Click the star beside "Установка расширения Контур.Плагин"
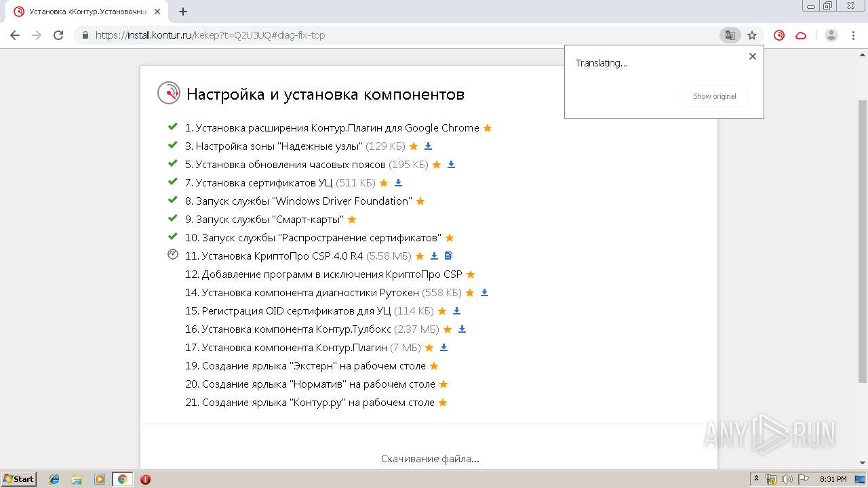The height and width of the screenshot is (488, 868). [x=488, y=127]
